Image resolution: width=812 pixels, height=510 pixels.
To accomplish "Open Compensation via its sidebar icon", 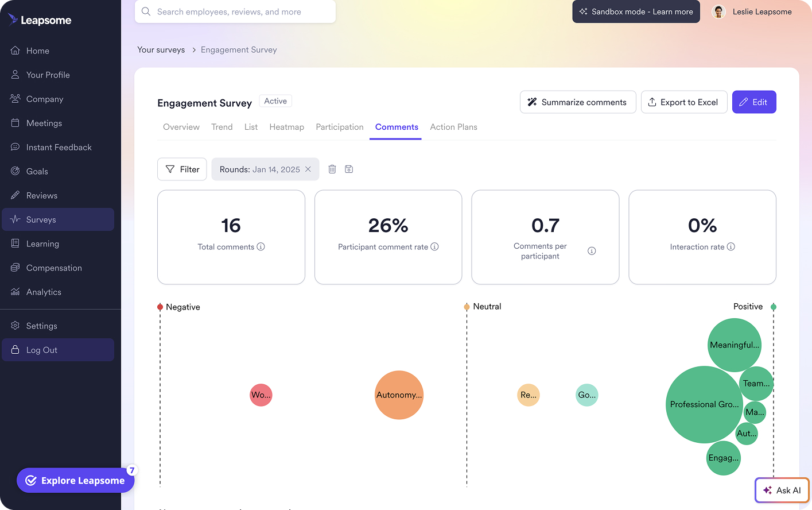I will (15, 268).
